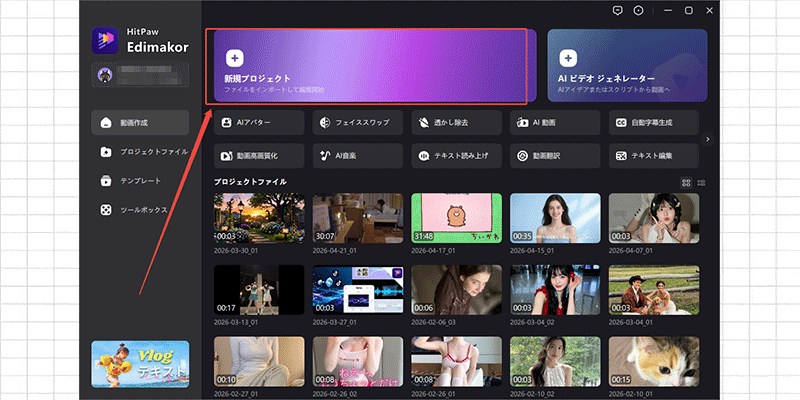Click the AIアバター tool icon

click(226, 122)
